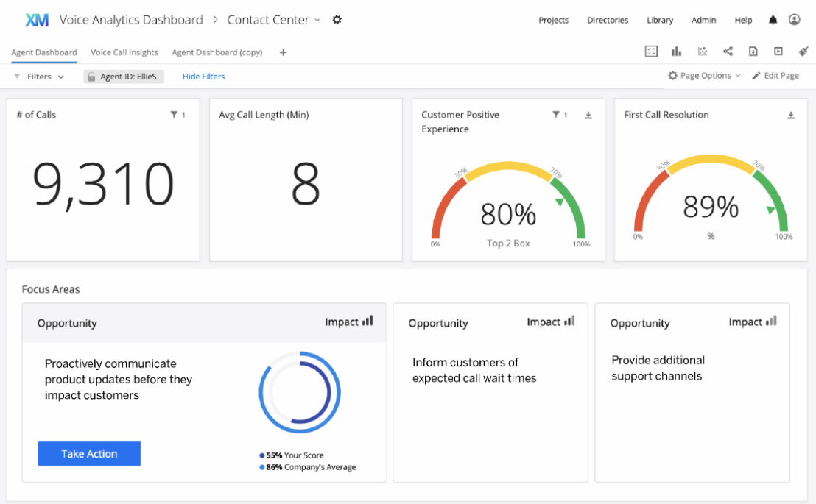The image size is (816, 504).
Task: Select the scatter plot icon in the toolbar
Action: pos(702,52)
